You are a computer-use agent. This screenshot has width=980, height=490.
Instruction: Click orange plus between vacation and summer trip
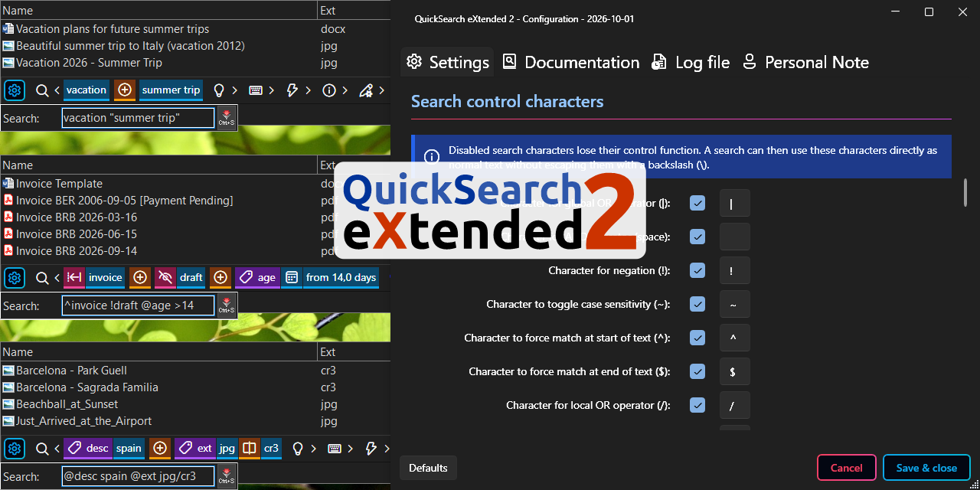(124, 90)
